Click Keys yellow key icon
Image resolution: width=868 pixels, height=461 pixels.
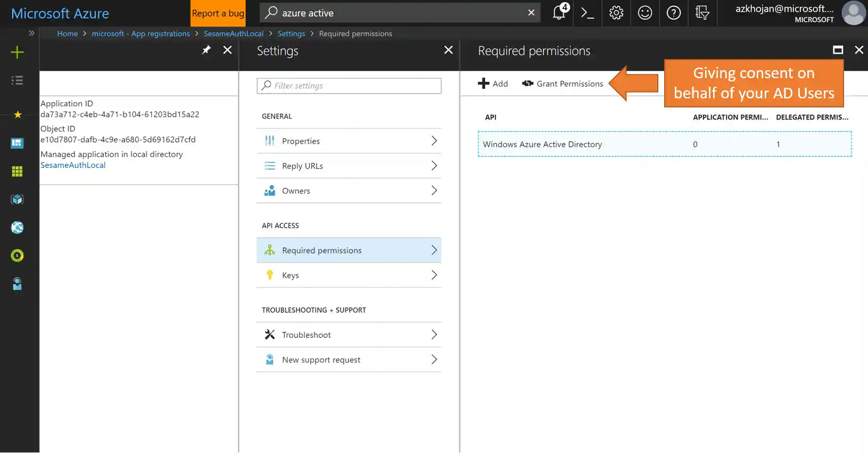pyautogui.click(x=270, y=275)
